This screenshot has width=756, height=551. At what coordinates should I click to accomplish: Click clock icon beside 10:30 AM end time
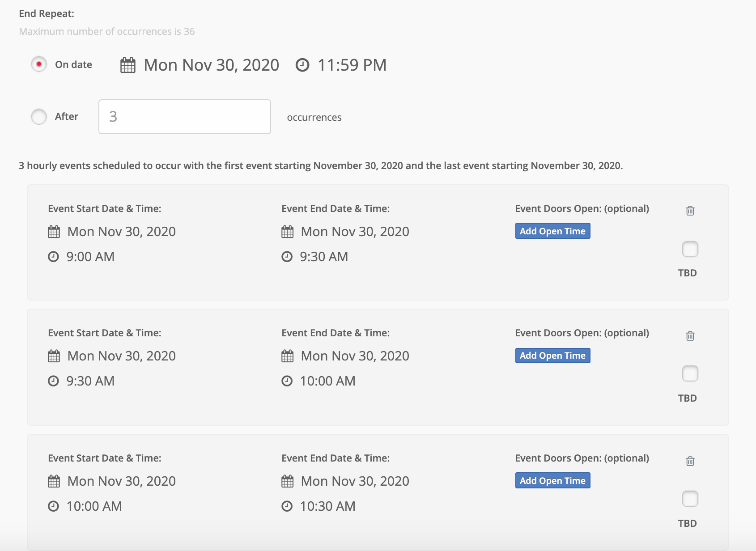click(x=287, y=506)
